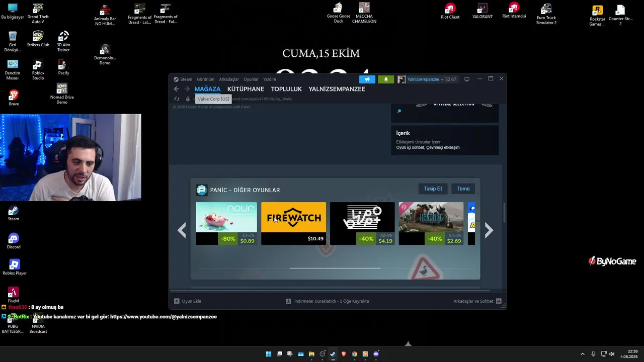Open Steam announcements megaphone button
The width and height of the screenshot is (644, 362).
[x=367, y=79]
